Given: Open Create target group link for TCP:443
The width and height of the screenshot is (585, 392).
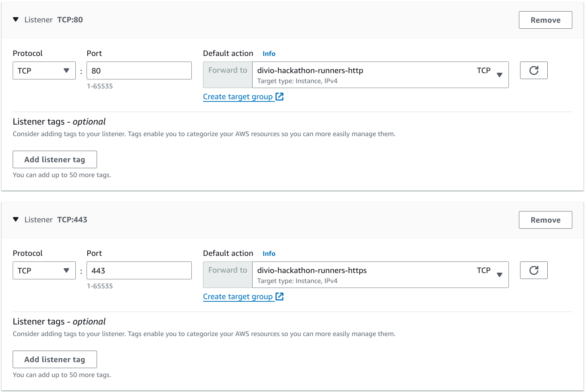Looking at the screenshot, I should click(238, 297).
